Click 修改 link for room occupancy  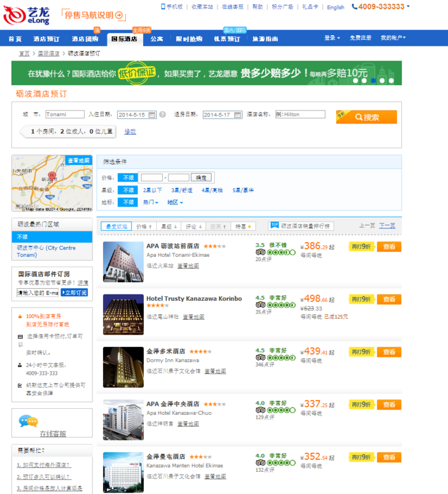point(130,132)
